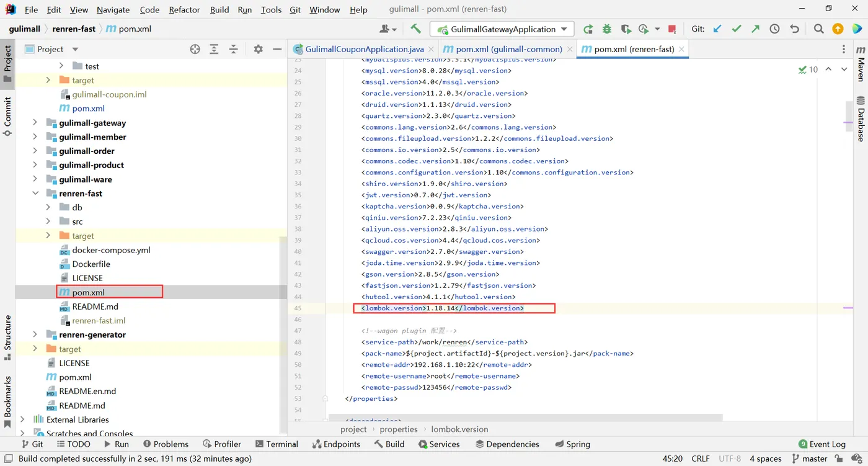Image resolution: width=868 pixels, height=466 pixels.
Task: Expand the gulimall-member module
Action: coord(35,137)
